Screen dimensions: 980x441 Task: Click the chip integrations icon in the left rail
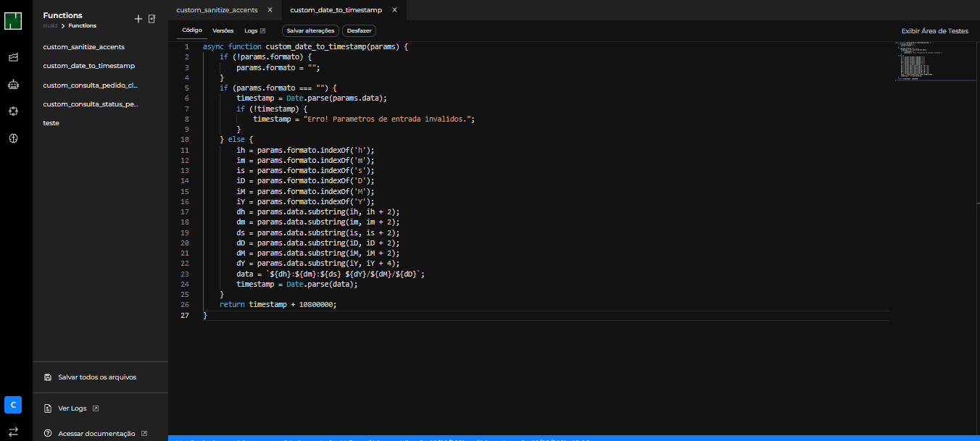(13, 111)
